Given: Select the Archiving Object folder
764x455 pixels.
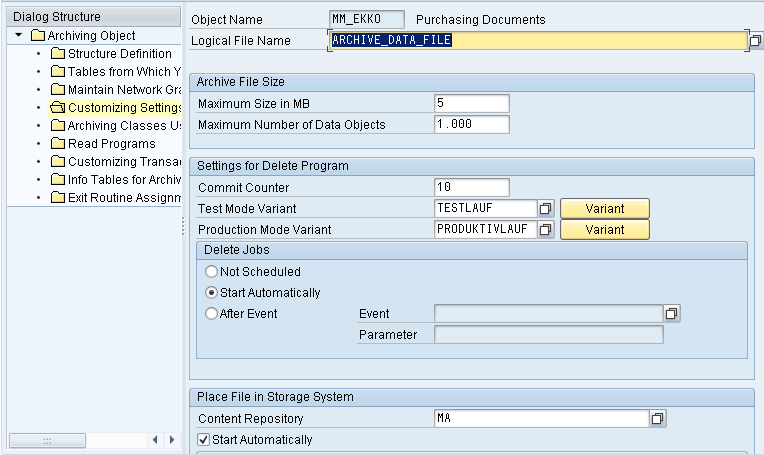Looking at the screenshot, I should click(x=91, y=36).
